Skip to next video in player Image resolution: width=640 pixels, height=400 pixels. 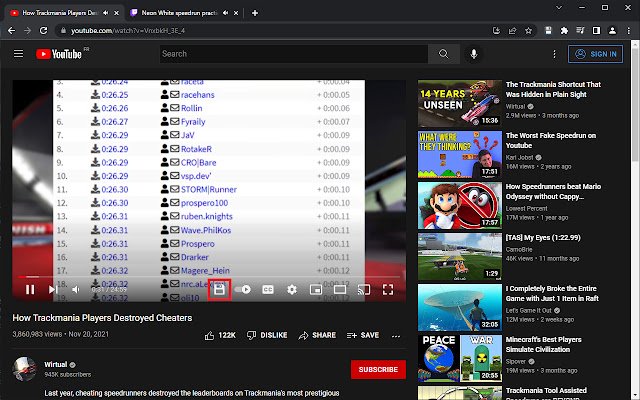pyautogui.click(x=53, y=289)
